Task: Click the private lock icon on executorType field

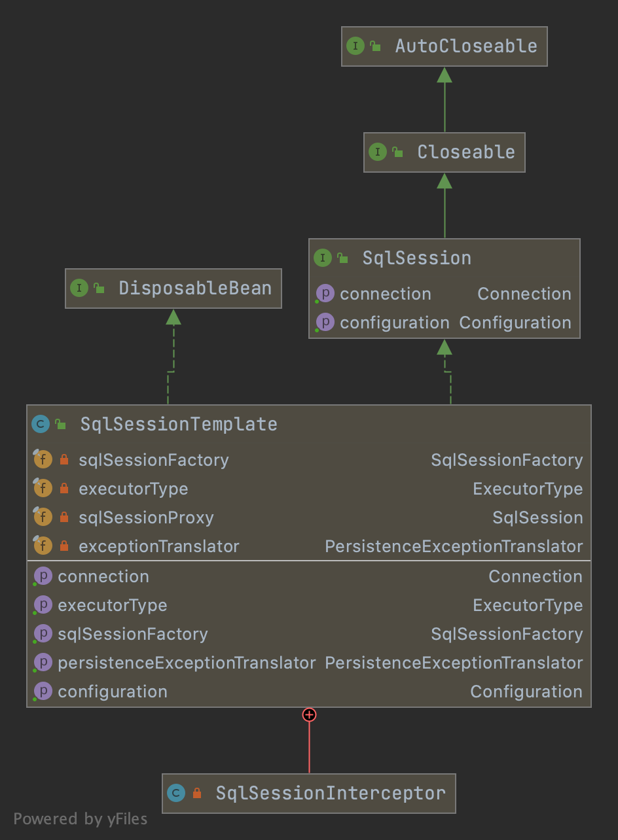Action: pos(64,488)
